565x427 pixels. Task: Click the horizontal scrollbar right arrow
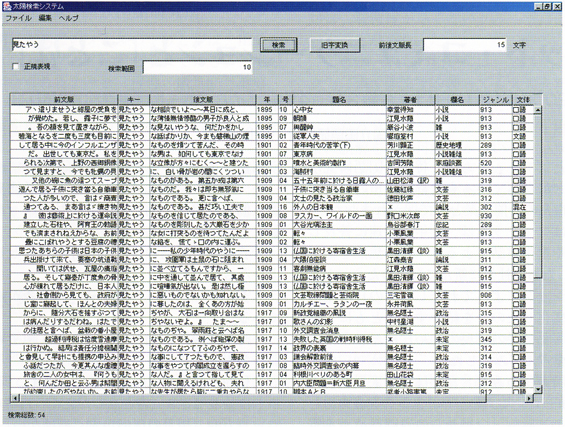coord(529,398)
